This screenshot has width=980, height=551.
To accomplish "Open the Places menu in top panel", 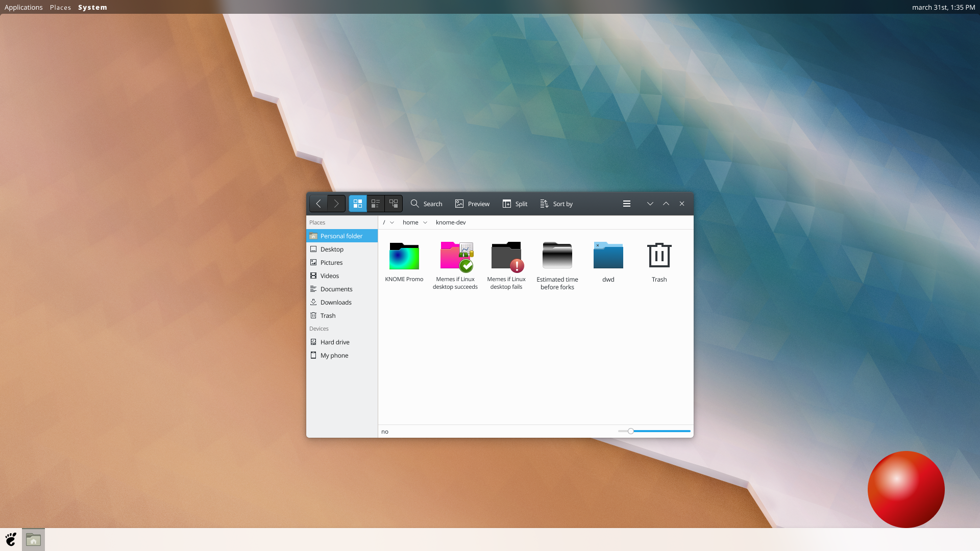I will pyautogui.click(x=60, y=7).
